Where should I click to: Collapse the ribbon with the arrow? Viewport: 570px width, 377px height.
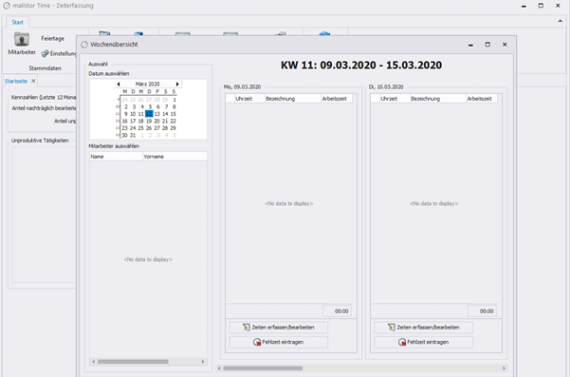560,21
